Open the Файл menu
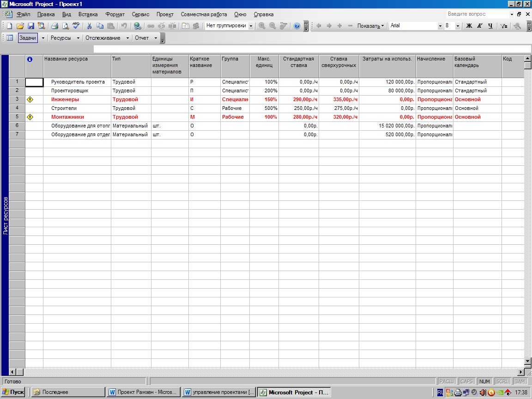 pos(24,14)
